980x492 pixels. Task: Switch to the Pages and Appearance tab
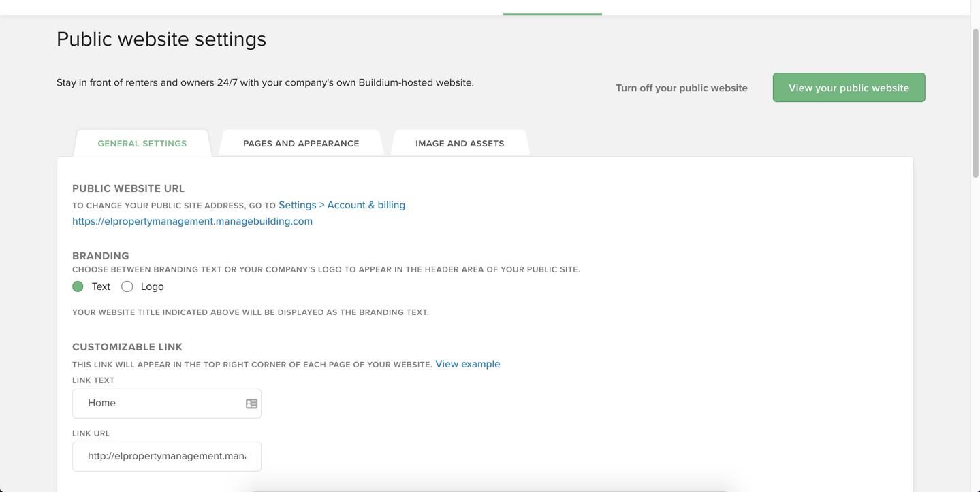coord(301,143)
